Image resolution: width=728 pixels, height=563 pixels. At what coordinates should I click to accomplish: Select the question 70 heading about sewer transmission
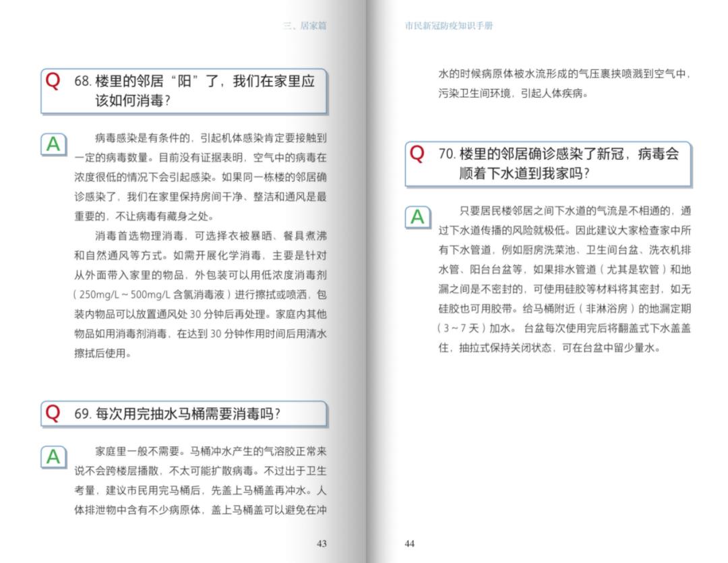point(558,163)
